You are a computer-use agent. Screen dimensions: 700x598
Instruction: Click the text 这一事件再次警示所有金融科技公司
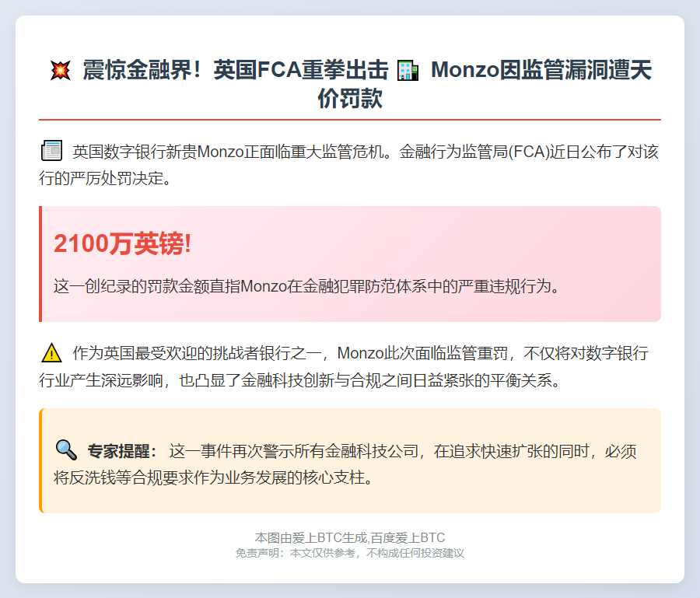click(x=294, y=451)
